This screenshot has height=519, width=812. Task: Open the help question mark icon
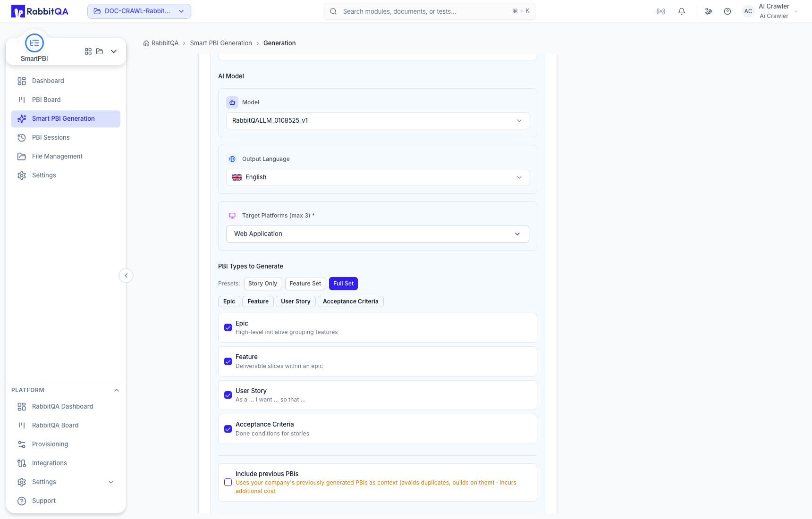point(727,11)
